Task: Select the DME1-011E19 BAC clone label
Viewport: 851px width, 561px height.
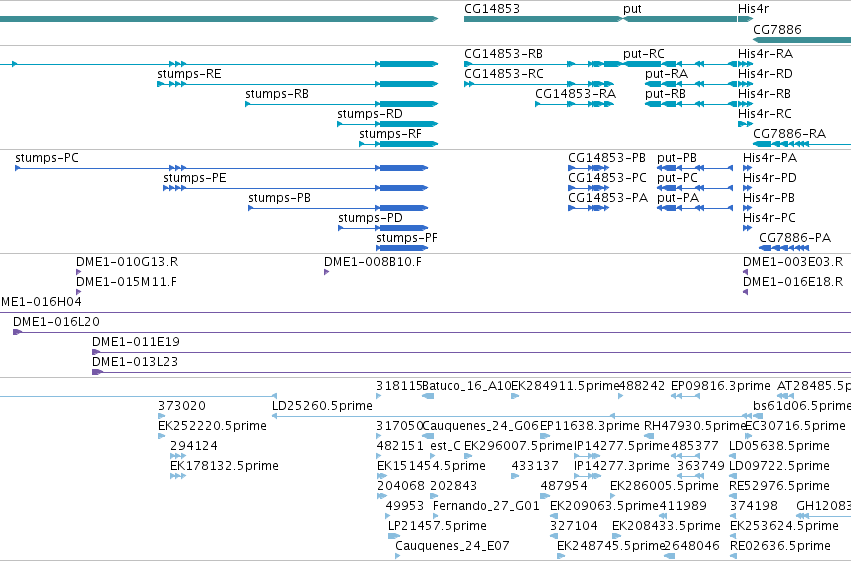Action: coord(136,342)
